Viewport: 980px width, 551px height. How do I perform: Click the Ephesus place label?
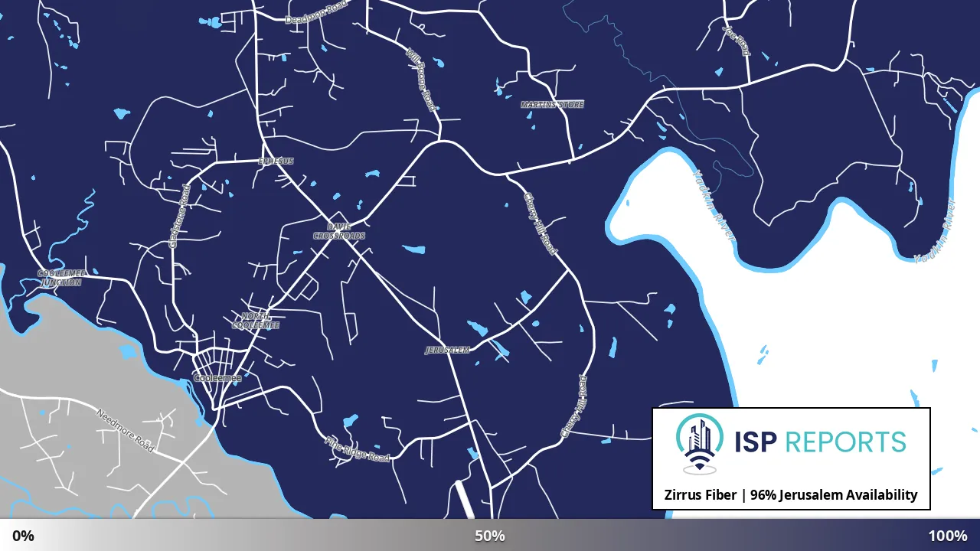(276, 161)
